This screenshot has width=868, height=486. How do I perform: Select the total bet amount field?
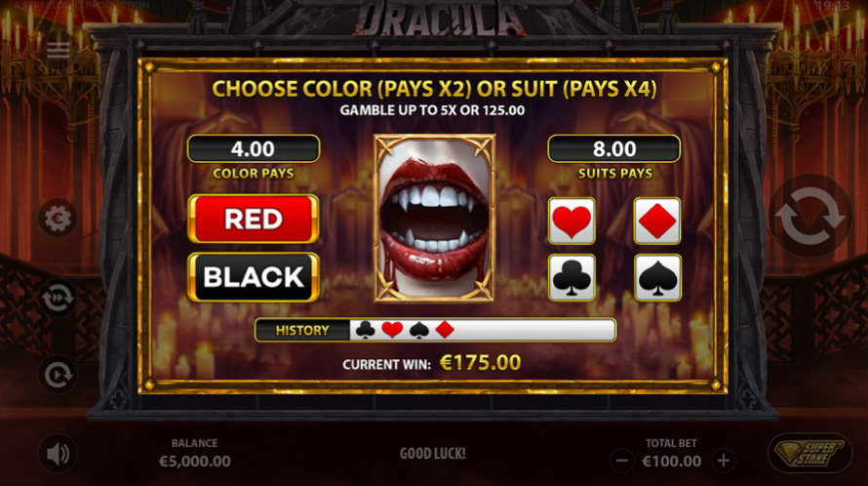coord(672,461)
